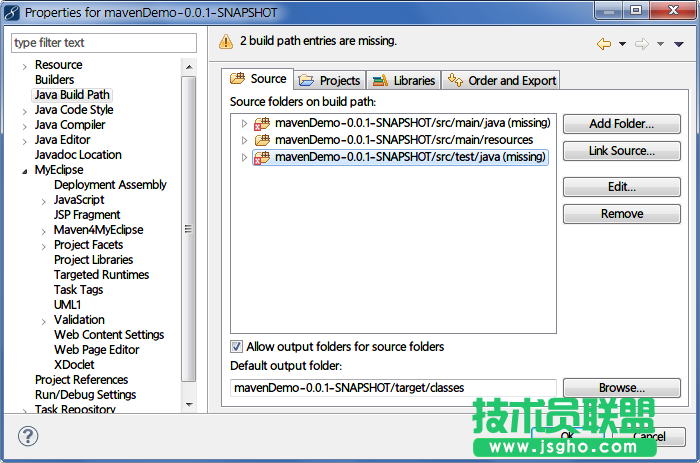Click the type filter text field
The width and height of the screenshot is (700, 463).
point(104,43)
